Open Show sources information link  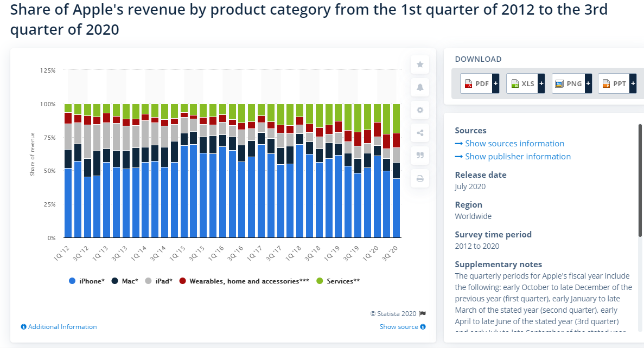515,144
